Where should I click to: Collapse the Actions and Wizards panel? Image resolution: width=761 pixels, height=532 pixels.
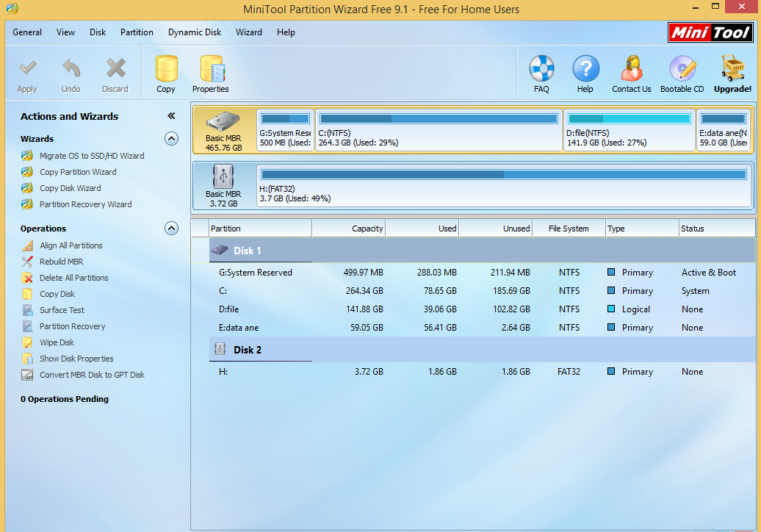point(171,115)
